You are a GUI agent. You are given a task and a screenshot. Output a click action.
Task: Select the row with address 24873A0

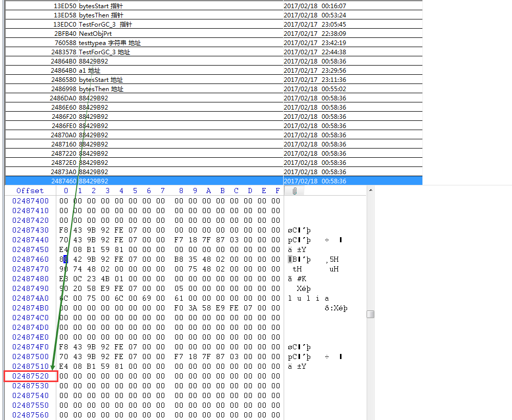214,172
